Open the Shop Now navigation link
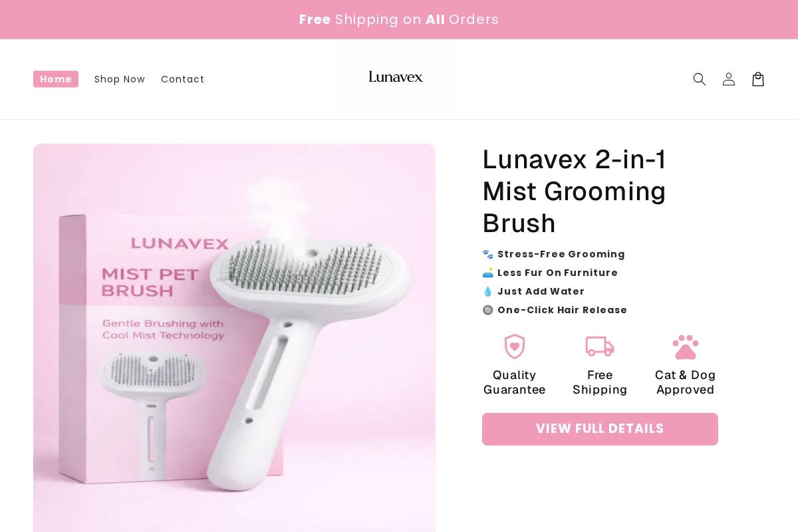This screenshot has height=532, width=798. click(120, 79)
